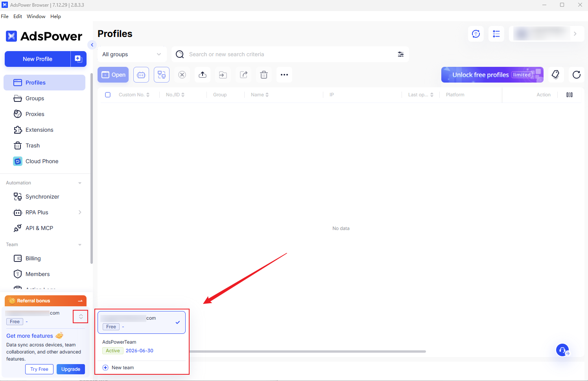Click the cancel (X) icon in toolbar
Screen dimensions: 588x381
182,74
